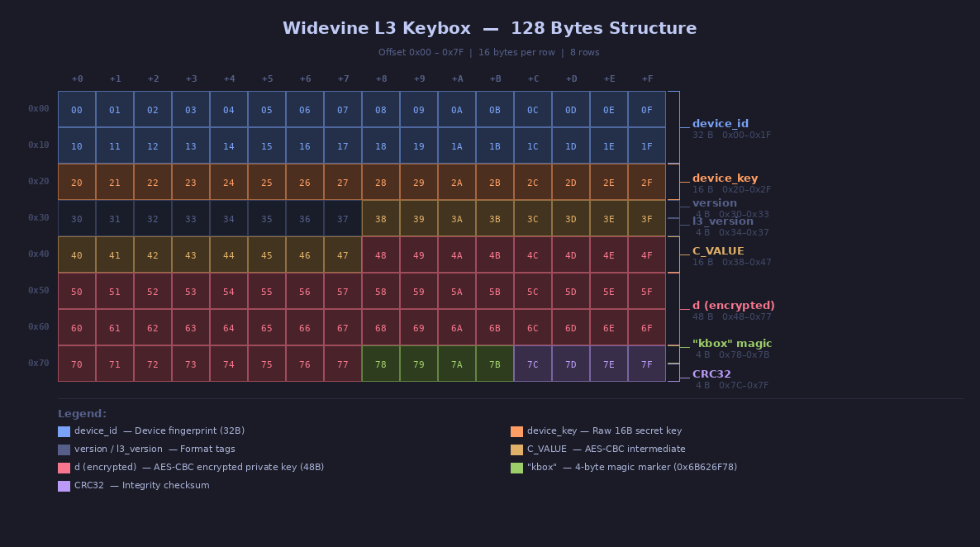Click the device_key field label
980x547 pixels.
[725, 178]
